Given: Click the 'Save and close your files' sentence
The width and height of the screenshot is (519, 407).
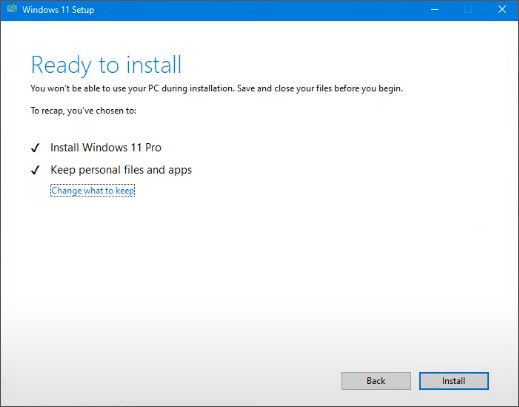Looking at the screenshot, I should point(320,89).
